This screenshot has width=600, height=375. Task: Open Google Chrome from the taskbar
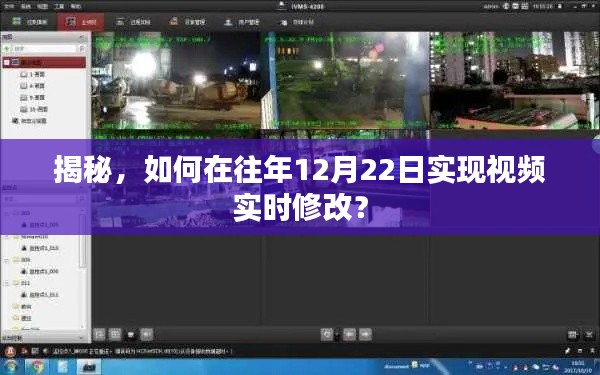[x=37, y=367]
